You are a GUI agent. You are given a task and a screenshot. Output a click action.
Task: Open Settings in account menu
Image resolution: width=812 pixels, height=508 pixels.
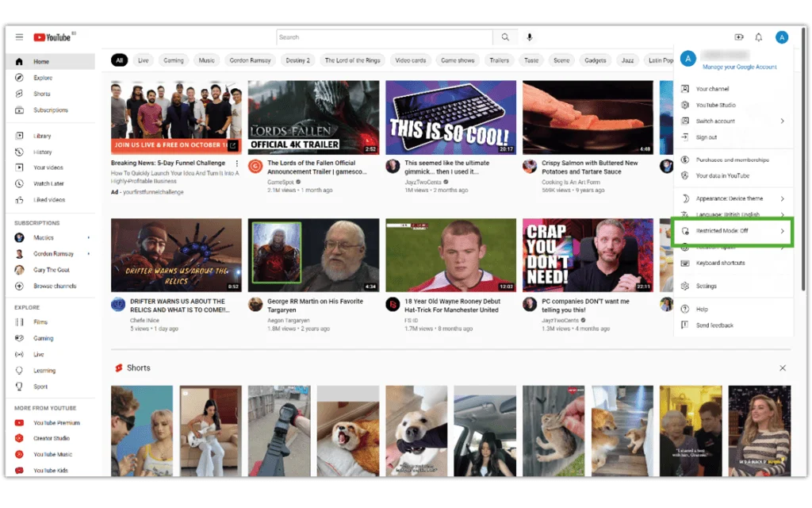pyautogui.click(x=733, y=286)
